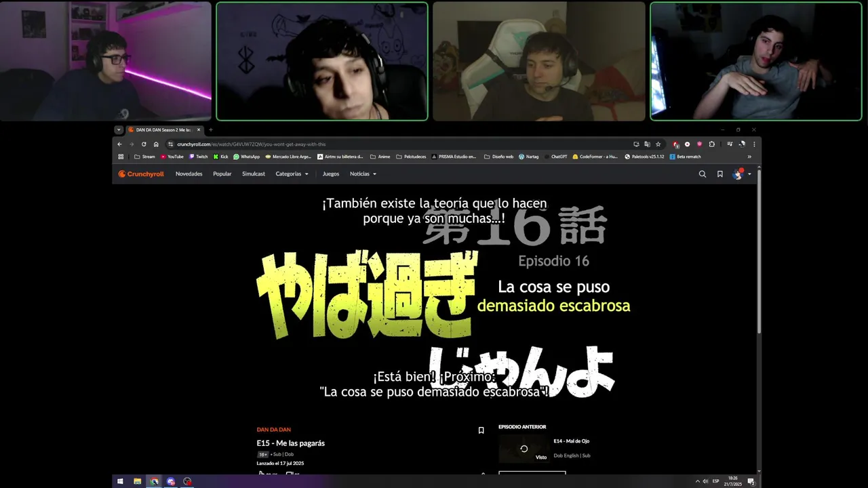Bookmark this page with the star icon

point(658,144)
